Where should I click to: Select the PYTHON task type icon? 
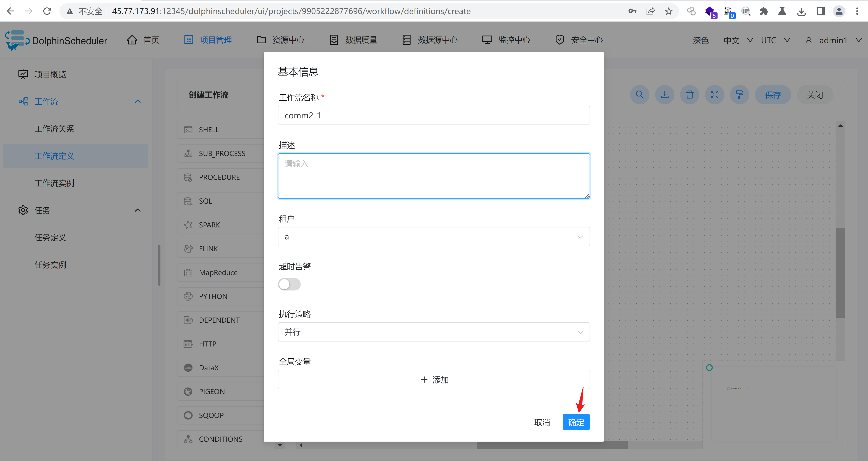[x=188, y=296]
